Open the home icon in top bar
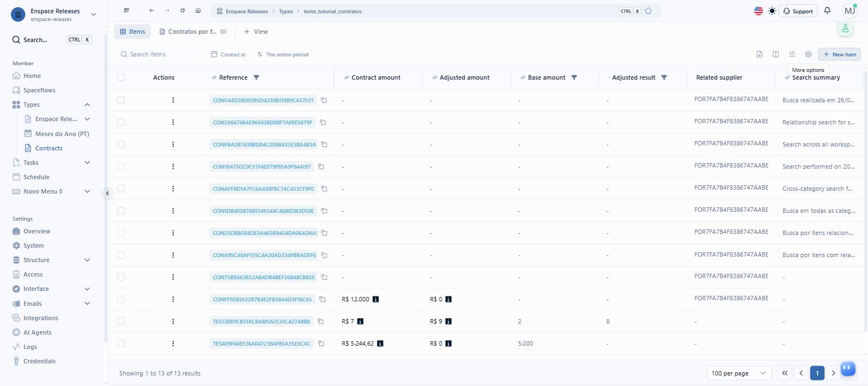The image size is (868, 386). tap(198, 11)
